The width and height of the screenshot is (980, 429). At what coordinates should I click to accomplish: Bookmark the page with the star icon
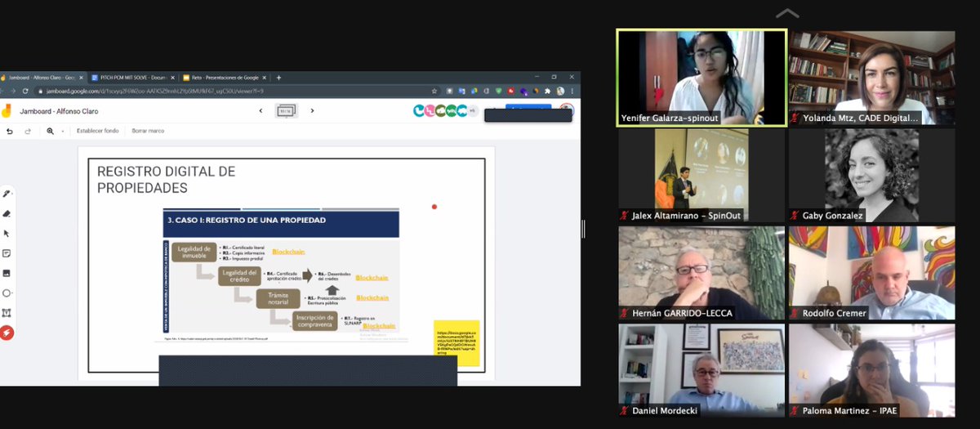coord(434,91)
